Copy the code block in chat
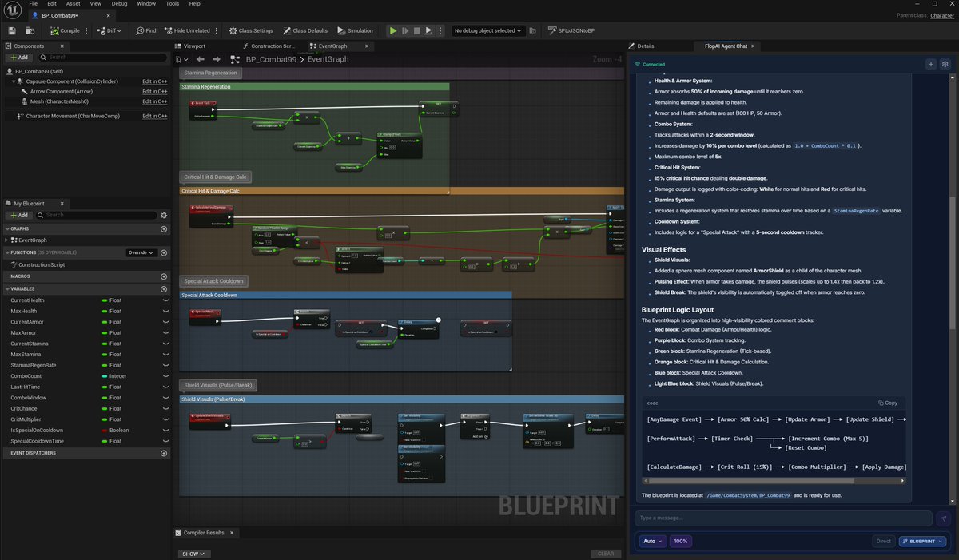This screenshot has width=959, height=560. pyautogui.click(x=888, y=403)
